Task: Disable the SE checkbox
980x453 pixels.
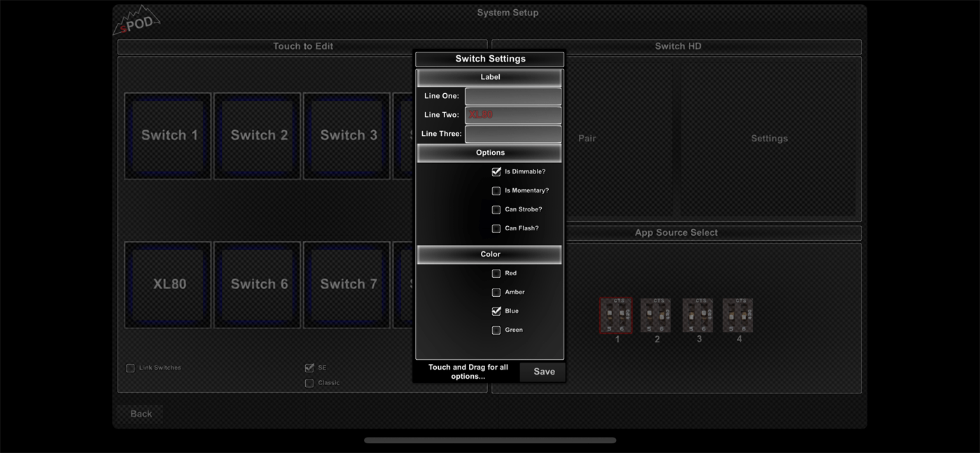Action: click(309, 367)
